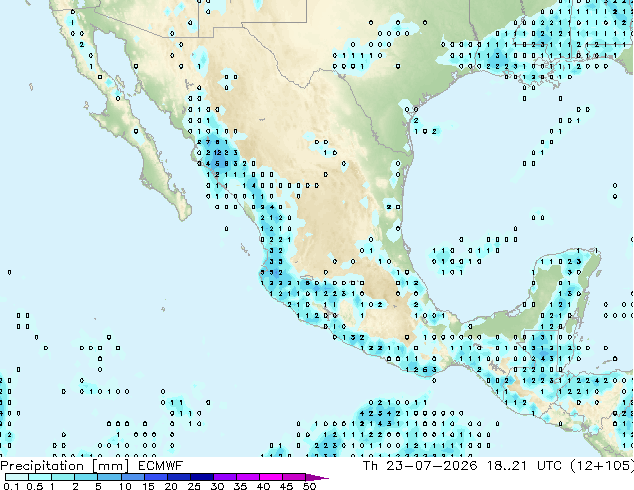This screenshot has height=490, width=634.
Task: Click the 20–25 mm legend swatch
Action: [178, 477]
